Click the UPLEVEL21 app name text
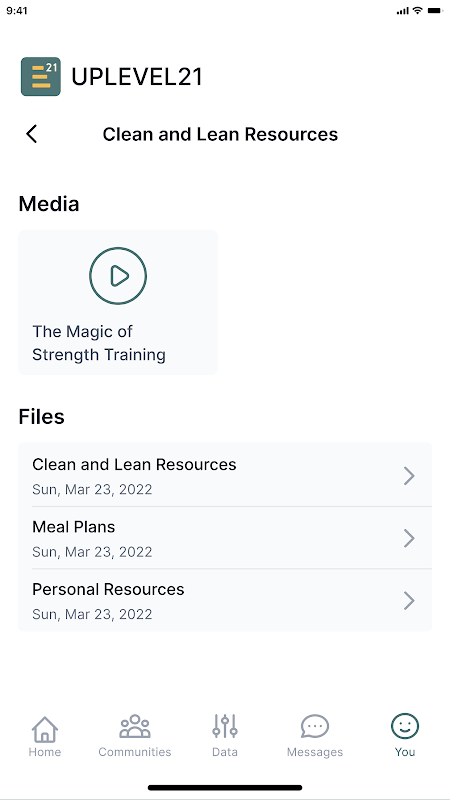This screenshot has height=800, width=450. coord(137,77)
